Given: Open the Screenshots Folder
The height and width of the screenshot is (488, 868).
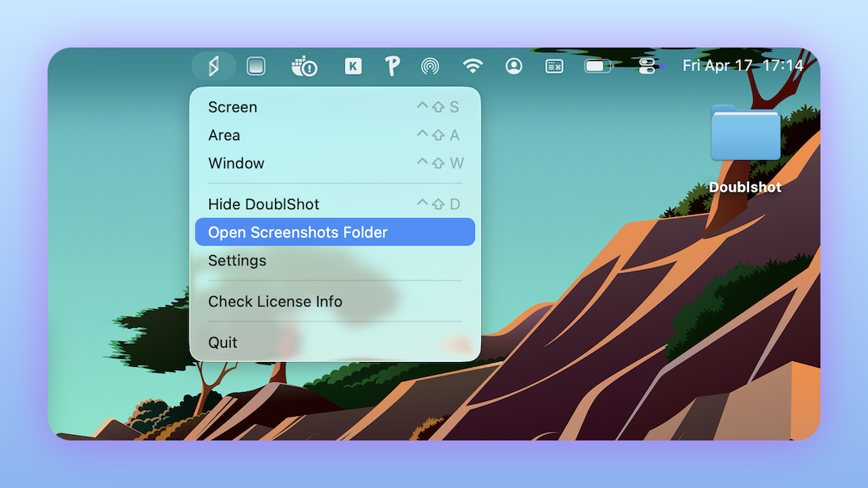Looking at the screenshot, I should (296, 231).
